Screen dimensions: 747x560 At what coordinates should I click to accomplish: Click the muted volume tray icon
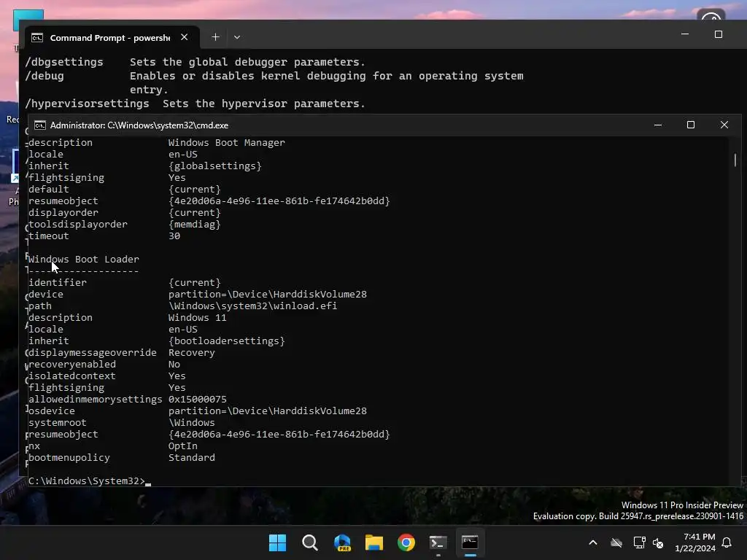pos(658,542)
